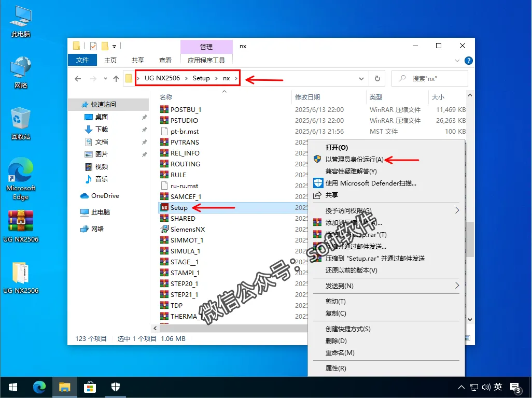Select OneDrive in navigation pane
532x398 pixels.
click(x=100, y=195)
